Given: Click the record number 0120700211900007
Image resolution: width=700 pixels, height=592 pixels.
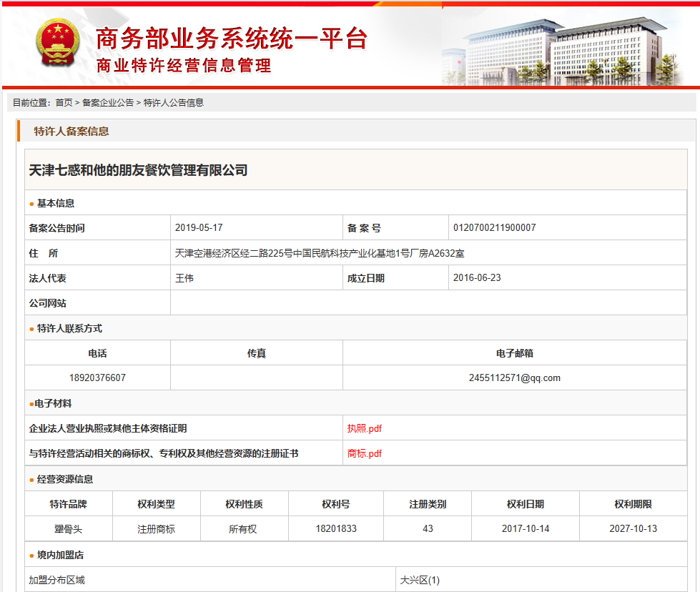Looking at the screenshot, I should pos(495,227).
